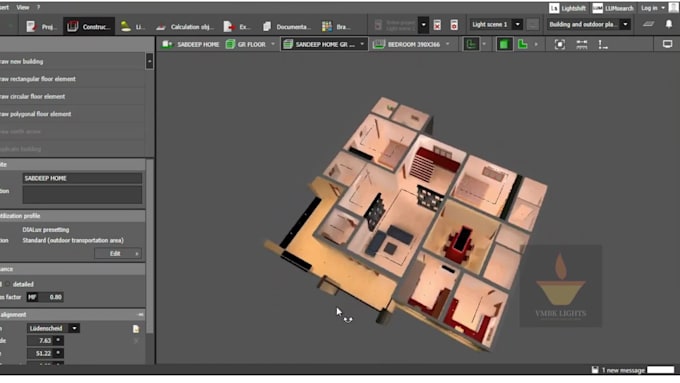Open the Project mode tab
This screenshot has width=680, height=383.
pos(41,26)
